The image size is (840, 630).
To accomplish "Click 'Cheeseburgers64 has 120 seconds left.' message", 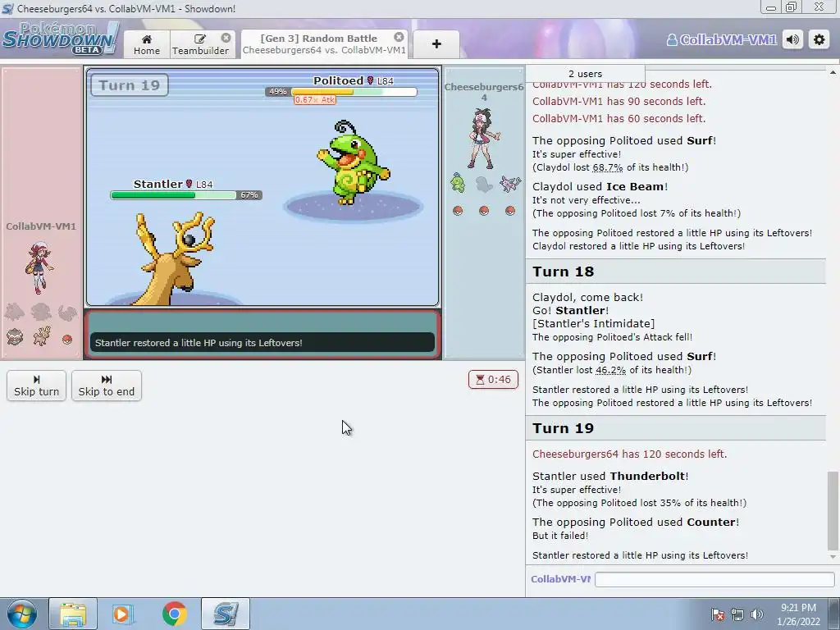I will (x=629, y=454).
